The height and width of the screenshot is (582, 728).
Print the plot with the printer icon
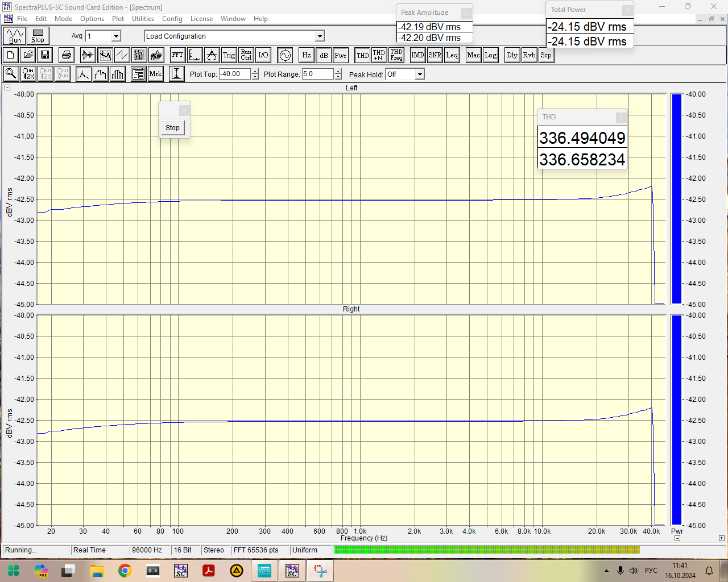[67, 55]
